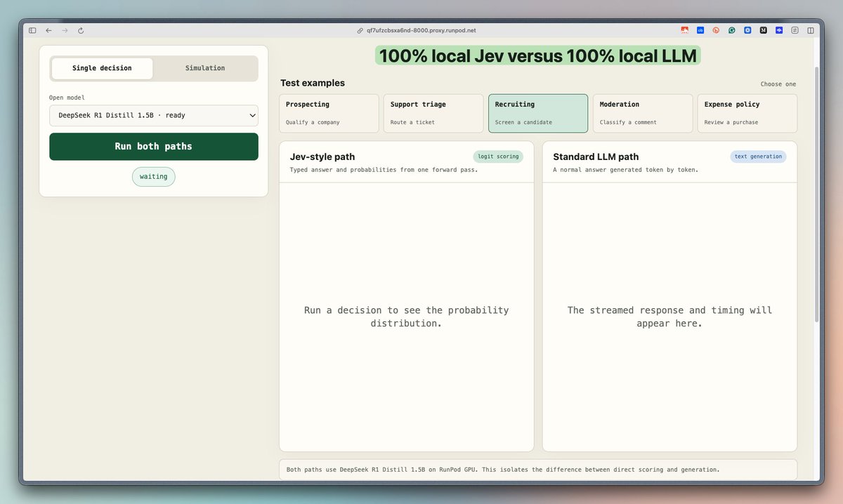
Task: Select the Support triage test example
Action: pos(433,113)
